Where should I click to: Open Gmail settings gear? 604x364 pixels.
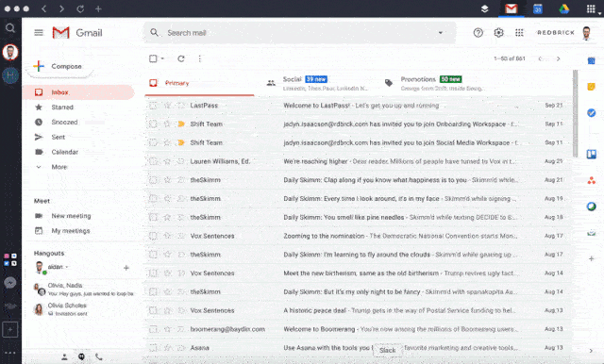(498, 33)
